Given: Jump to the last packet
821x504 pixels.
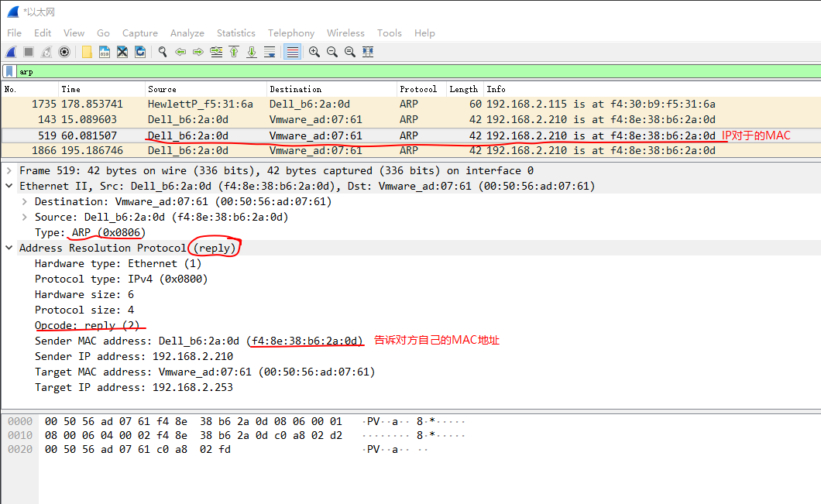Looking at the screenshot, I should (x=252, y=52).
